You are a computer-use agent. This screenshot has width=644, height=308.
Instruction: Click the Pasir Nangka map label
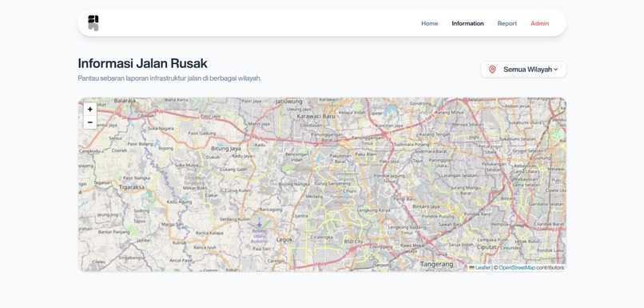coord(137,178)
